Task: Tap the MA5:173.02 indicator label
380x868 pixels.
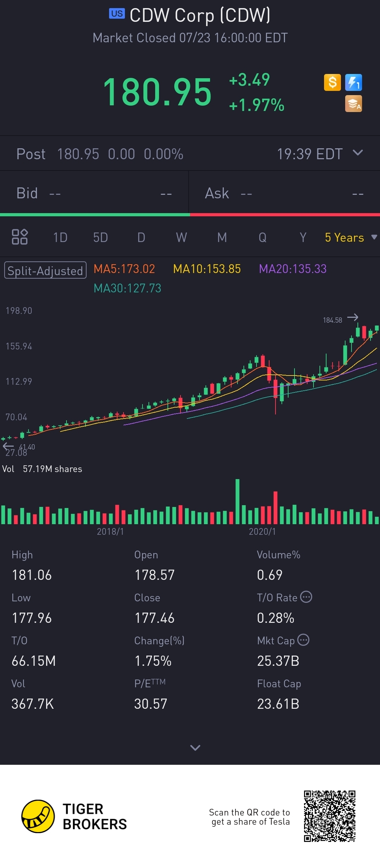Action: 124,269
